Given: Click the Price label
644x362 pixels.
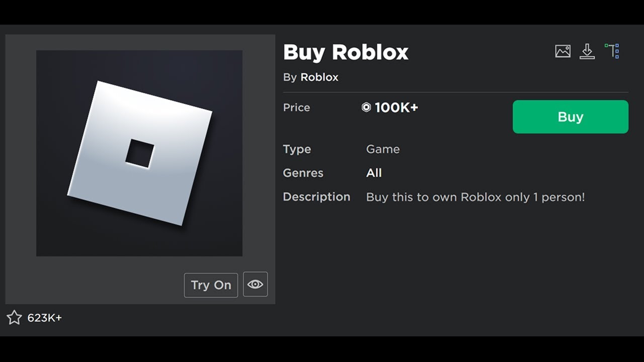Looking at the screenshot, I should [296, 108].
